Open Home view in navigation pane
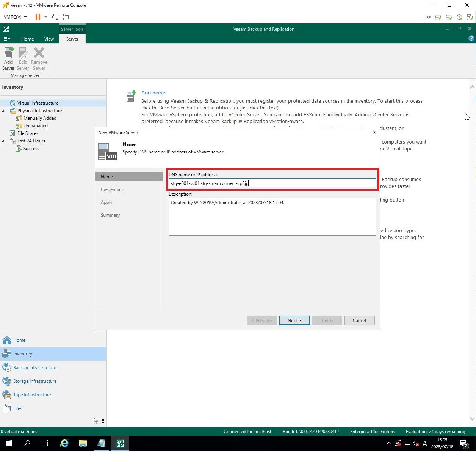Image resolution: width=476 pixels, height=452 pixels. click(x=53, y=340)
